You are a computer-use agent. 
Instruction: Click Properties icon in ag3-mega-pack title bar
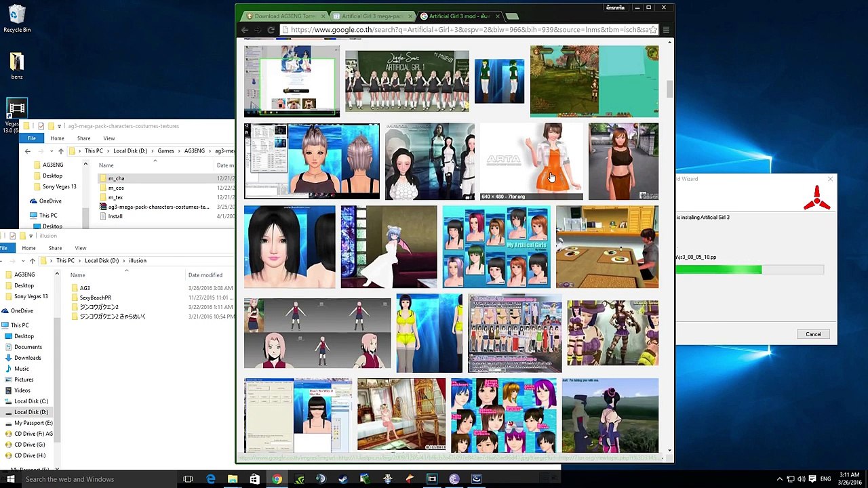41,126
